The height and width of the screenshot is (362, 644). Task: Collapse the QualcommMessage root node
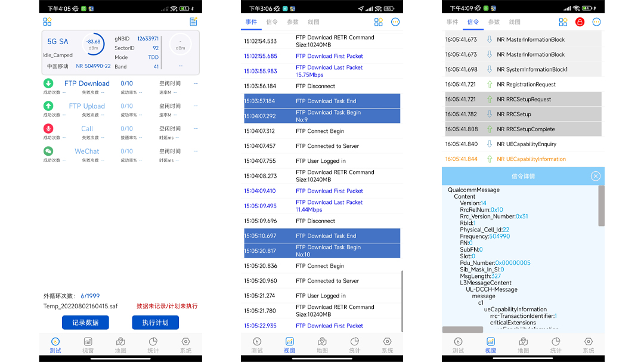(x=473, y=190)
